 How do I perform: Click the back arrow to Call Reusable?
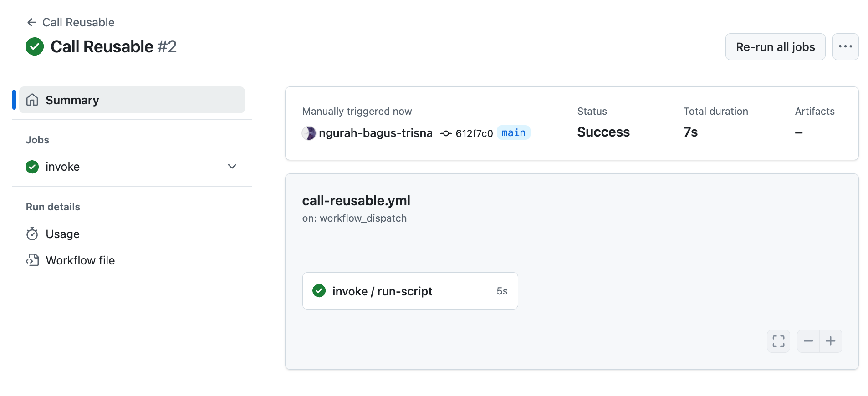(x=31, y=22)
